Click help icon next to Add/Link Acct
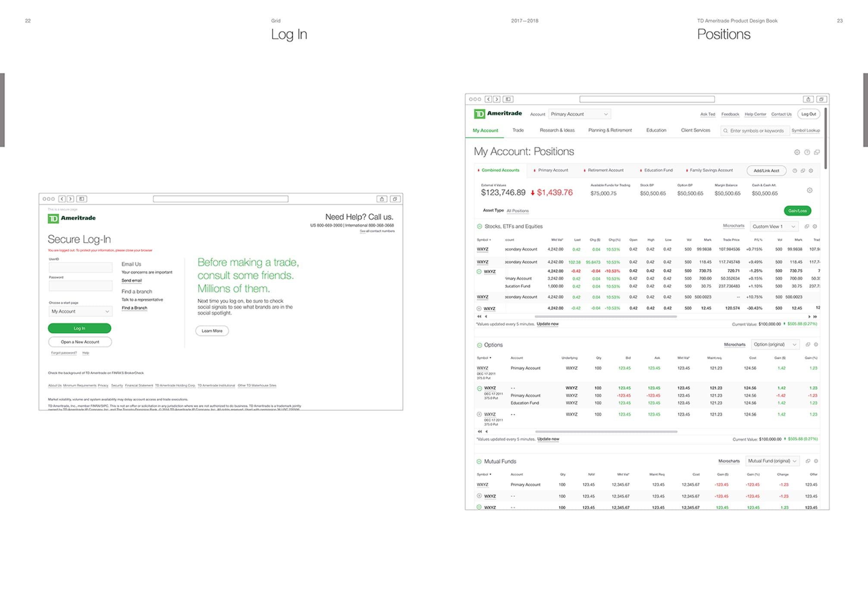Viewport: 868px width, 589px height. click(x=795, y=171)
